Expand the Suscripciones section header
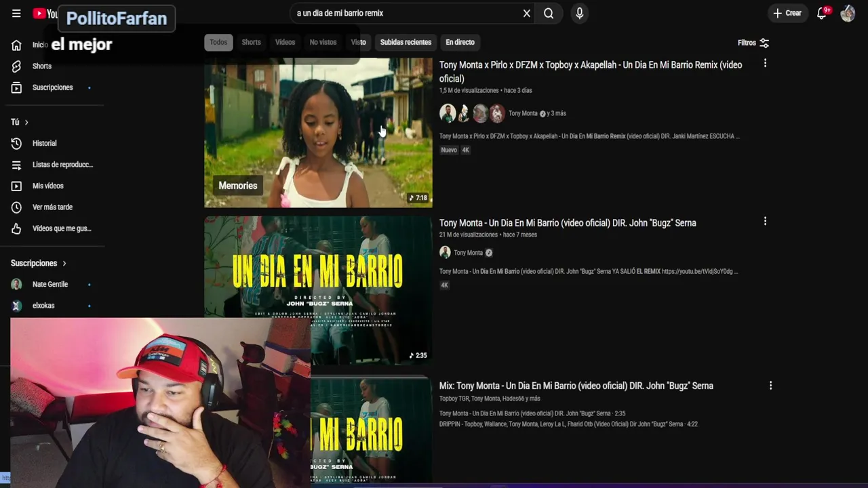Image resolution: width=868 pixels, height=488 pixels. click(x=39, y=263)
